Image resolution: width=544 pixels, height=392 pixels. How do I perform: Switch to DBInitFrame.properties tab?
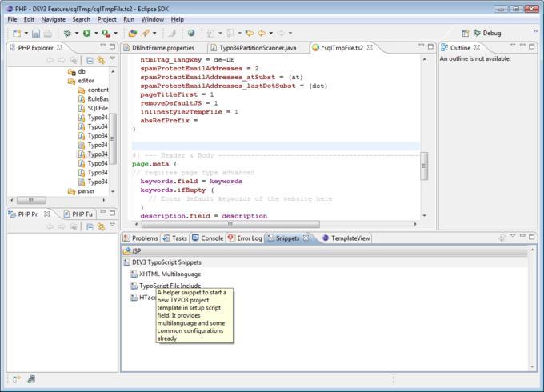click(x=159, y=48)
